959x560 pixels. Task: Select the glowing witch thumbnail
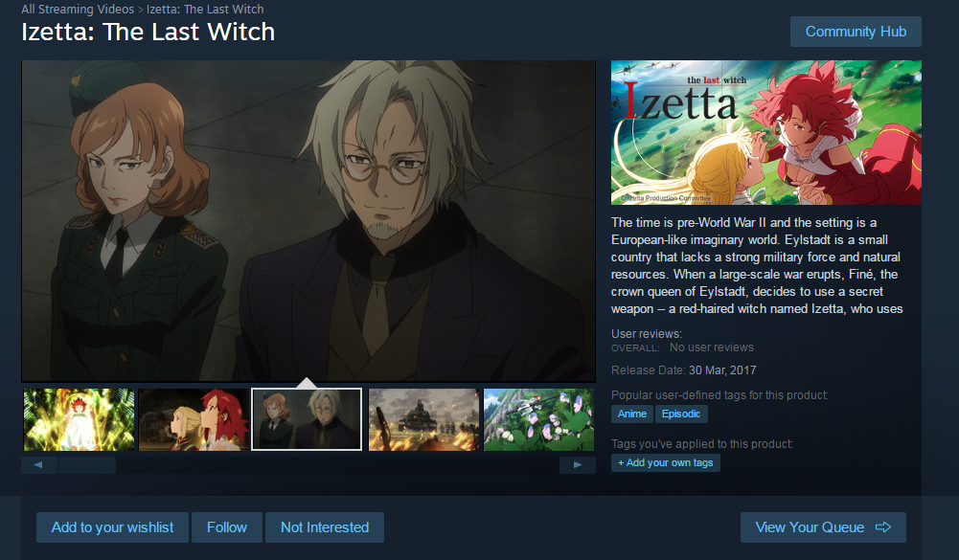point(79,419)
